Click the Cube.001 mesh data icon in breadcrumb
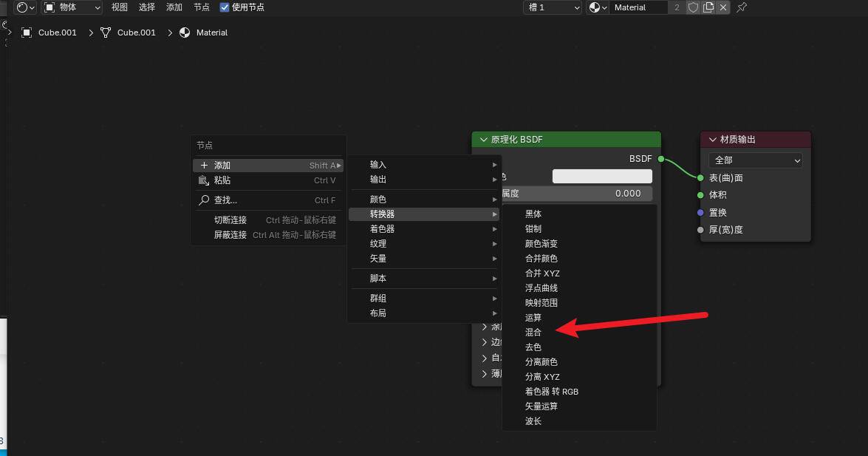Image resolution: width=868 pixels, height=456 pixels. [106, 33]
